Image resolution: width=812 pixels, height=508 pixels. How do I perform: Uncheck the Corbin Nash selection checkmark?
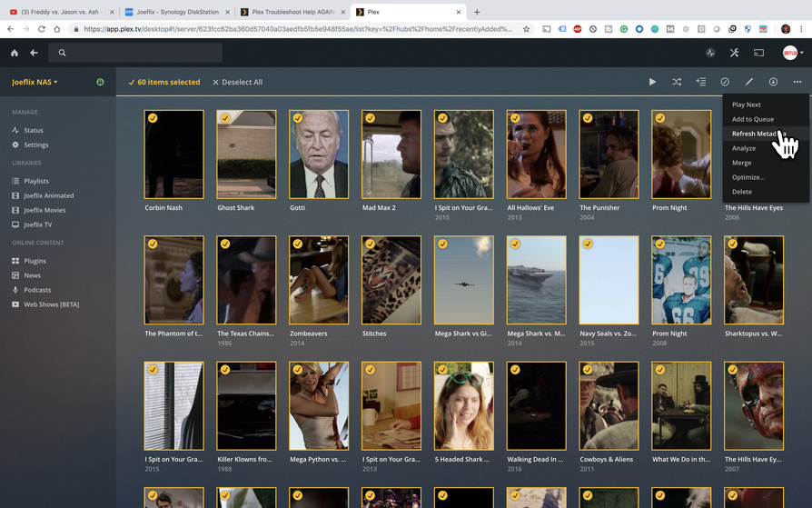(153, 118)
